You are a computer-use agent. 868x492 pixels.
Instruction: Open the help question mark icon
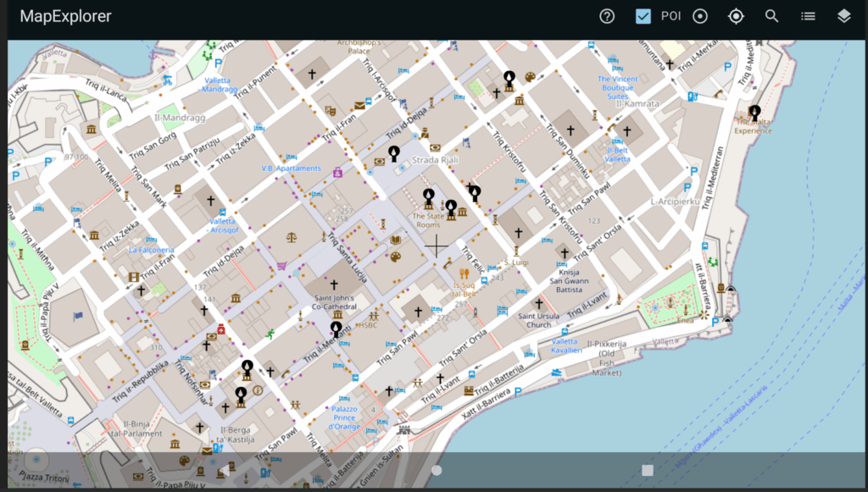pyautogui.click(x=607, y=16)
